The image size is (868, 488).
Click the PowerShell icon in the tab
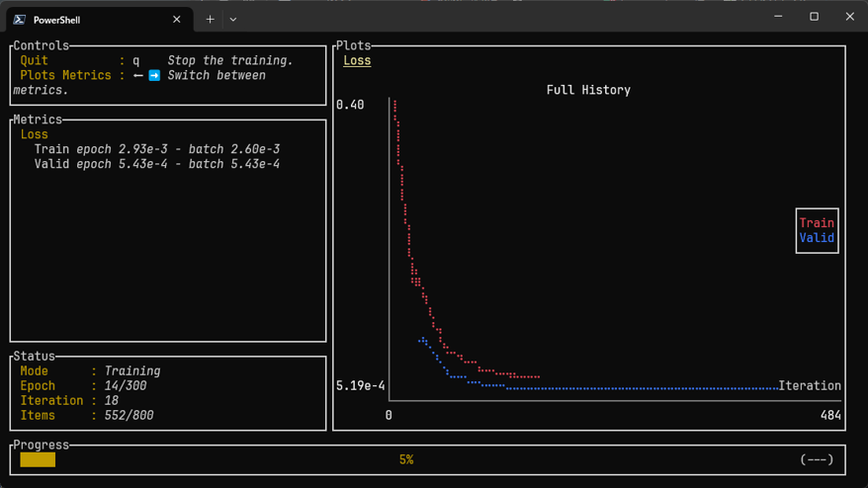20,19
